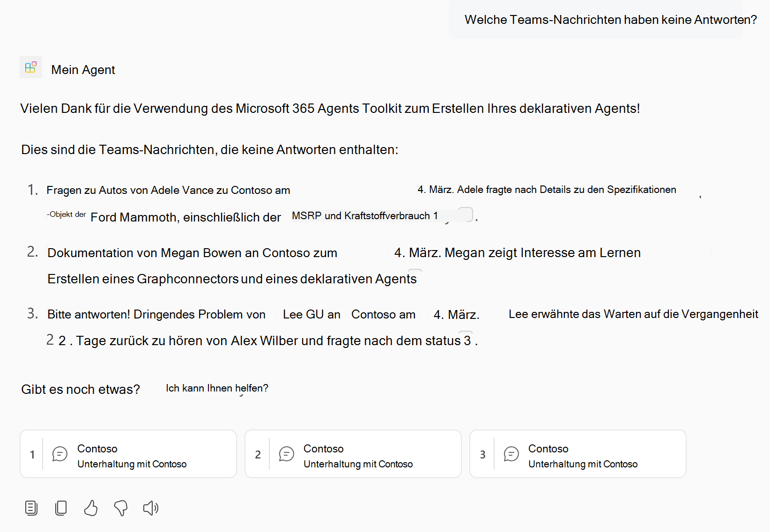Click the view sources icon below the response
This screenshot has height=532, width=770.
click(31, 508)
